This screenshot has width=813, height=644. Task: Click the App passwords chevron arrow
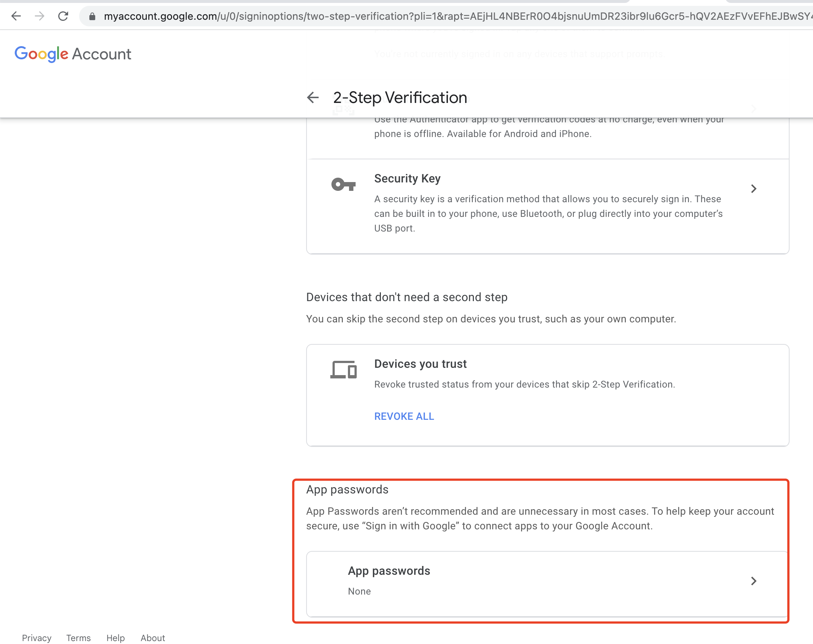[753, 581]
